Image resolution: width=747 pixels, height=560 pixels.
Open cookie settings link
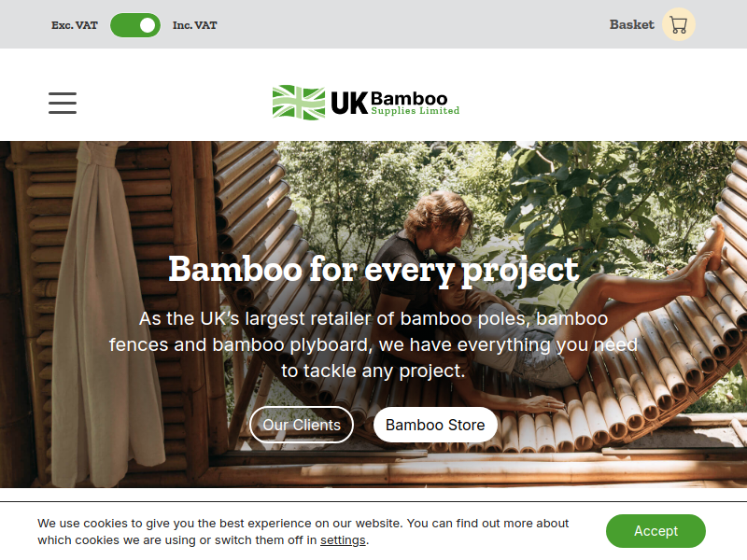[343, 540]
